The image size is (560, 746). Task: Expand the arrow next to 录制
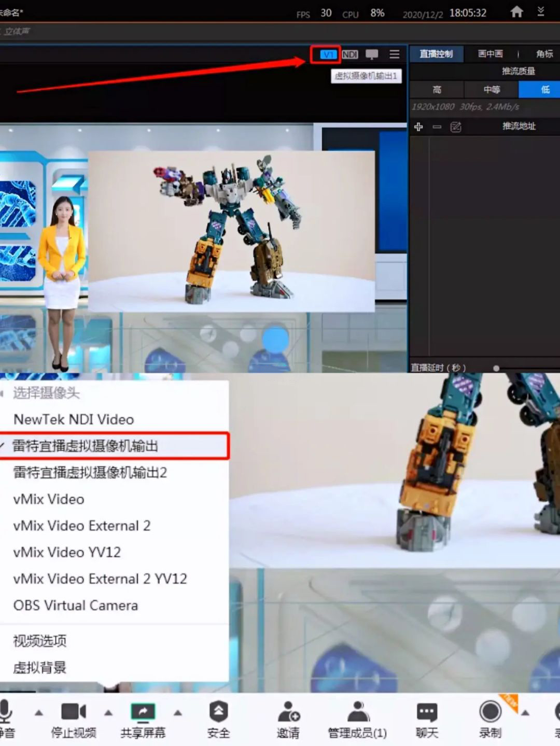(x=525, y=713)
